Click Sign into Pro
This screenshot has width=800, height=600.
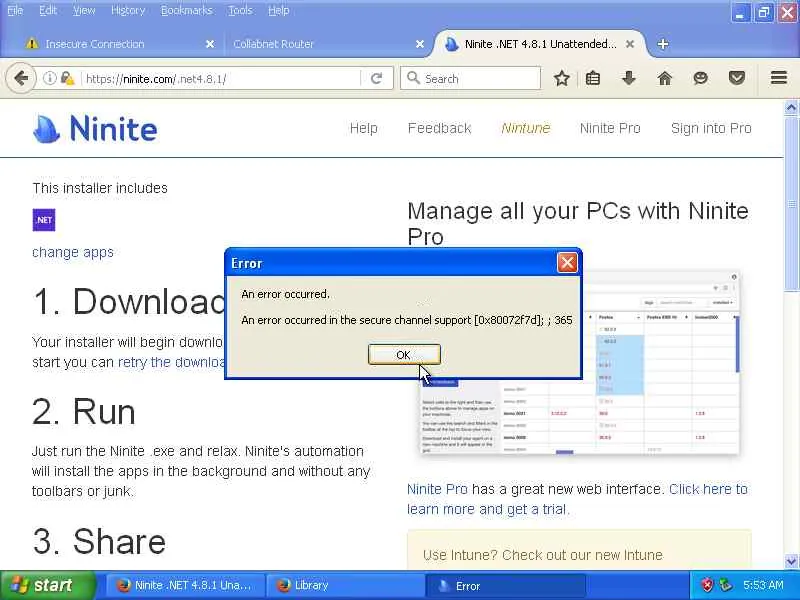coord(711,128)
